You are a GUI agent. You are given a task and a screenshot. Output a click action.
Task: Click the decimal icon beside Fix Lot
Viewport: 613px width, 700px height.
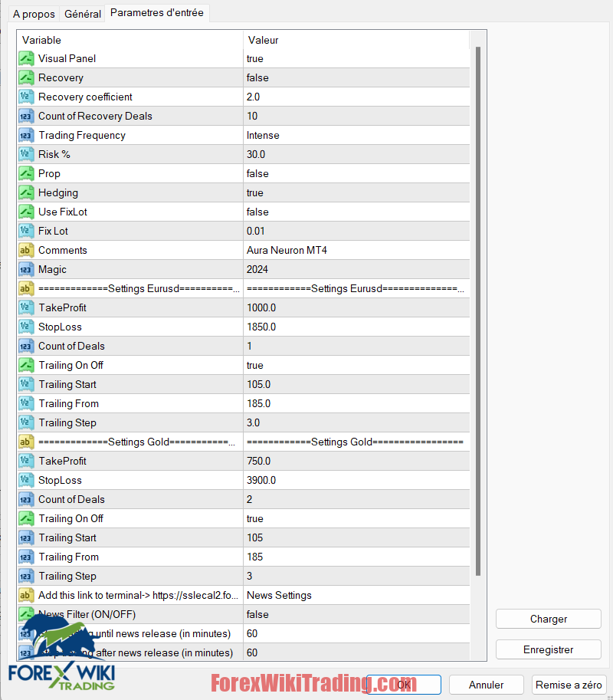[26, 231]
